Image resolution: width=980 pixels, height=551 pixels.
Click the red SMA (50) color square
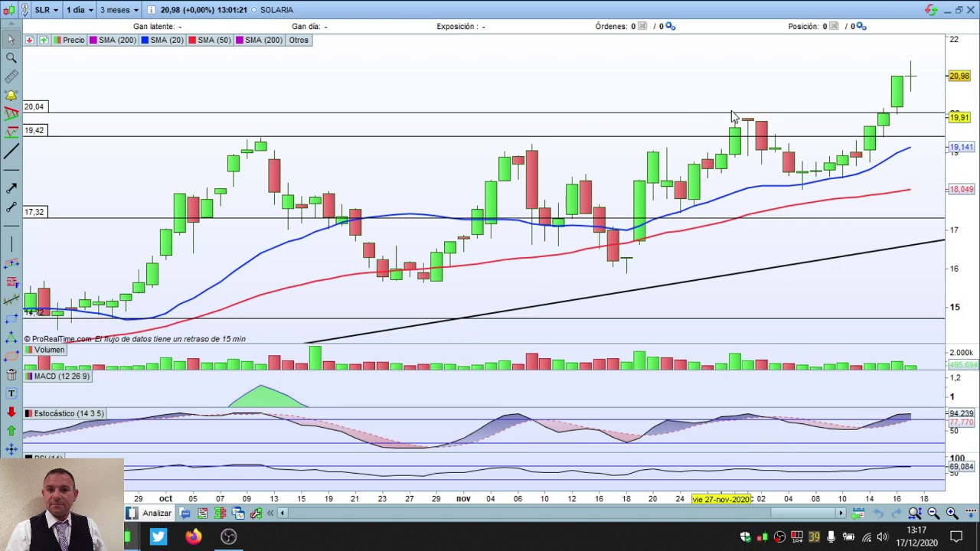tap(192, 40)
